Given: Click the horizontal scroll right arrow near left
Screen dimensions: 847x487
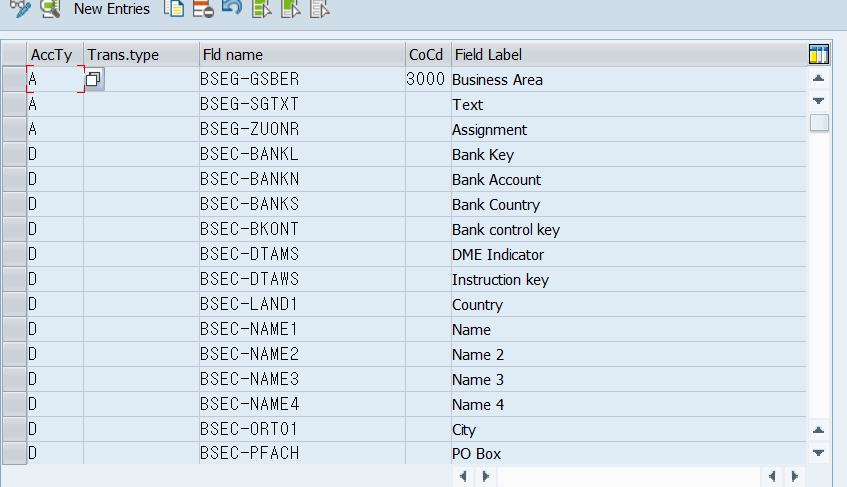Looking at the screenshot, I should (x=486, y=476).
